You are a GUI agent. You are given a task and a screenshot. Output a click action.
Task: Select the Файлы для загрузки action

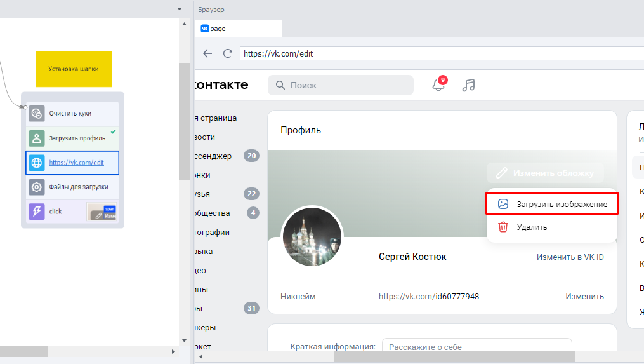click(72, 187)
